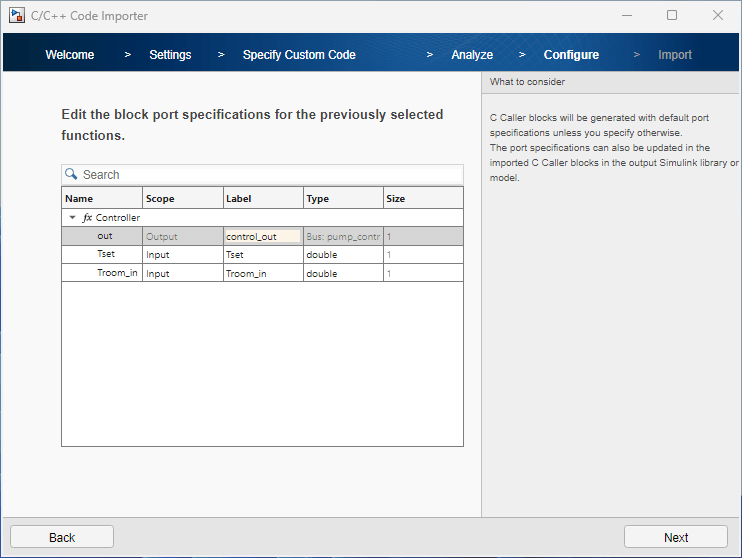Select the Scope cell of Tset row
Screen dimensions: 742x558
pyautogui.click(x=182, y=254)
